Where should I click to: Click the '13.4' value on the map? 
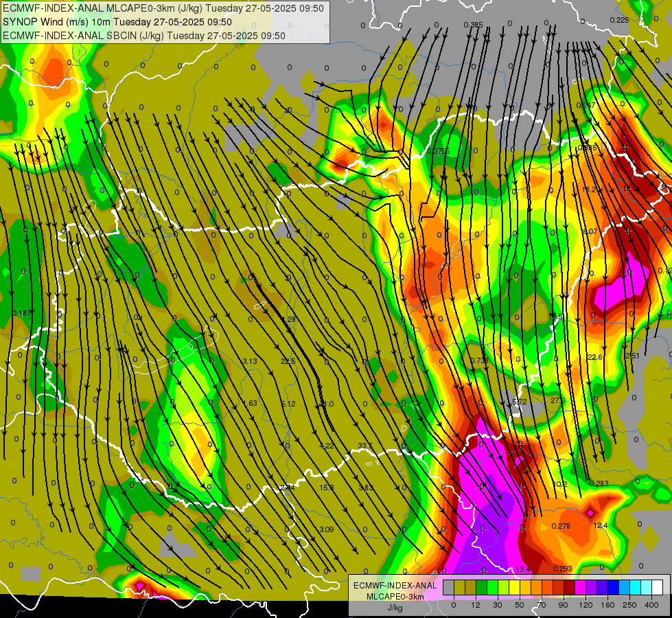click(x=523, y=569)
